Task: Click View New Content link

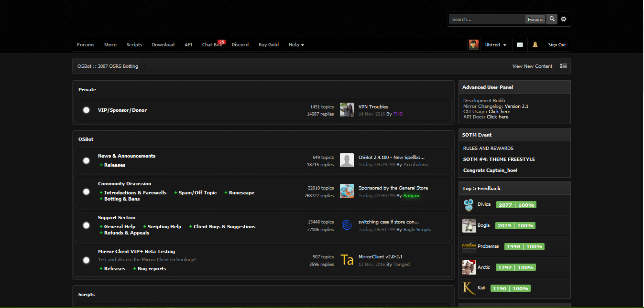Action: (x=532, y=66)
